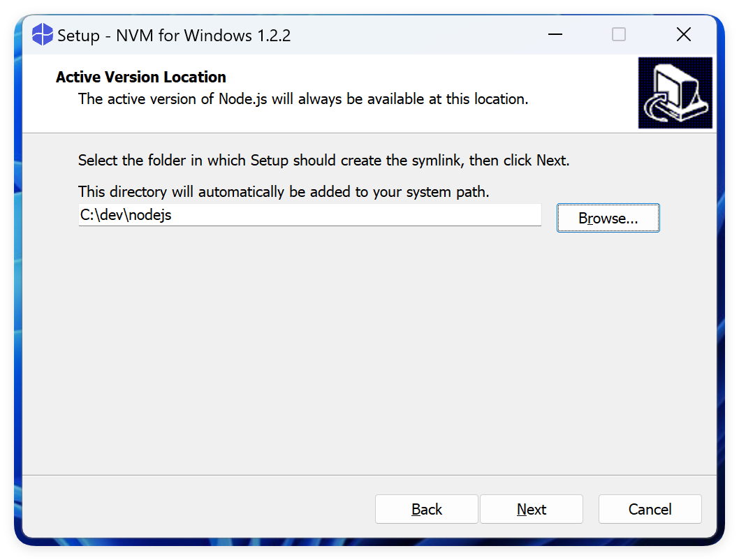Place cursor after 'nodejs' in folder field
739x560 pixels.
tap(173, 215)
